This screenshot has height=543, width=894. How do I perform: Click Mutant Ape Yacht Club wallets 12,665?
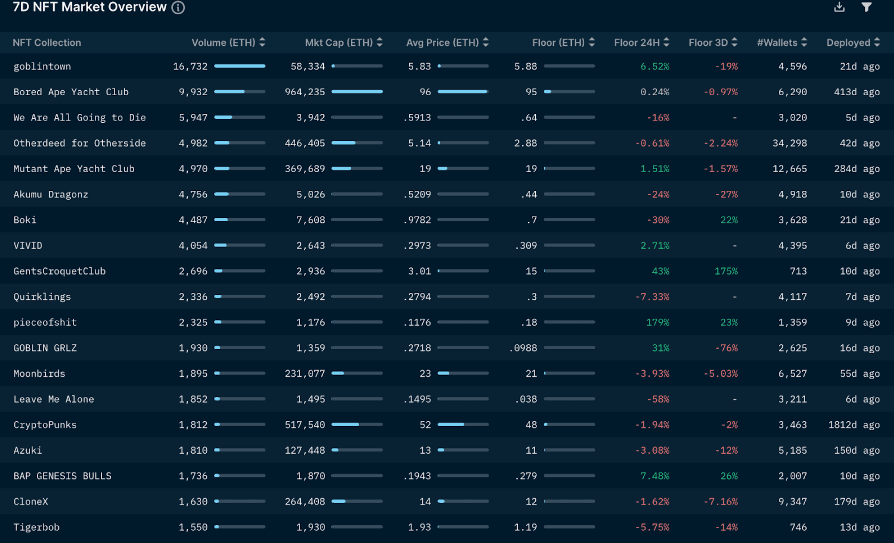pyautogui.click(x=790, y=169)
